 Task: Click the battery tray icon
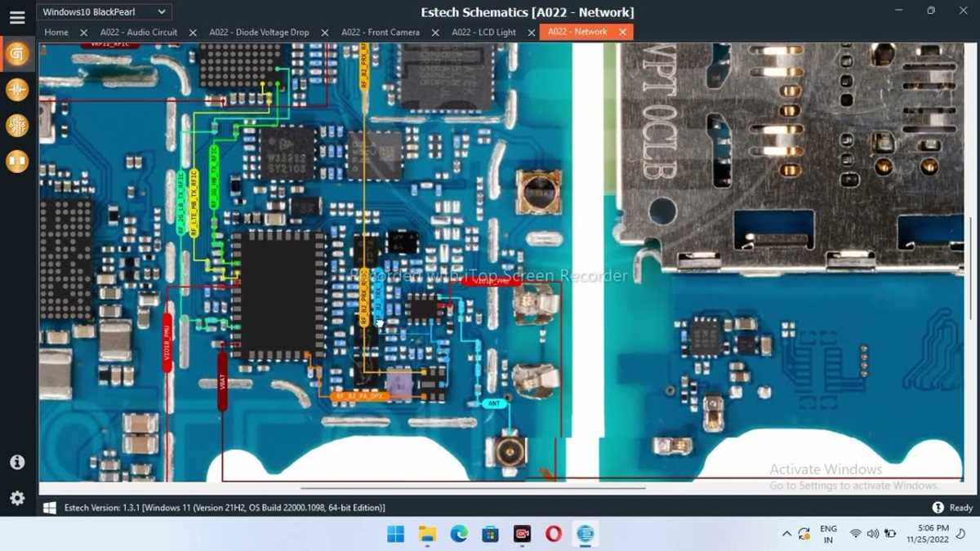[x=890, y=534]
